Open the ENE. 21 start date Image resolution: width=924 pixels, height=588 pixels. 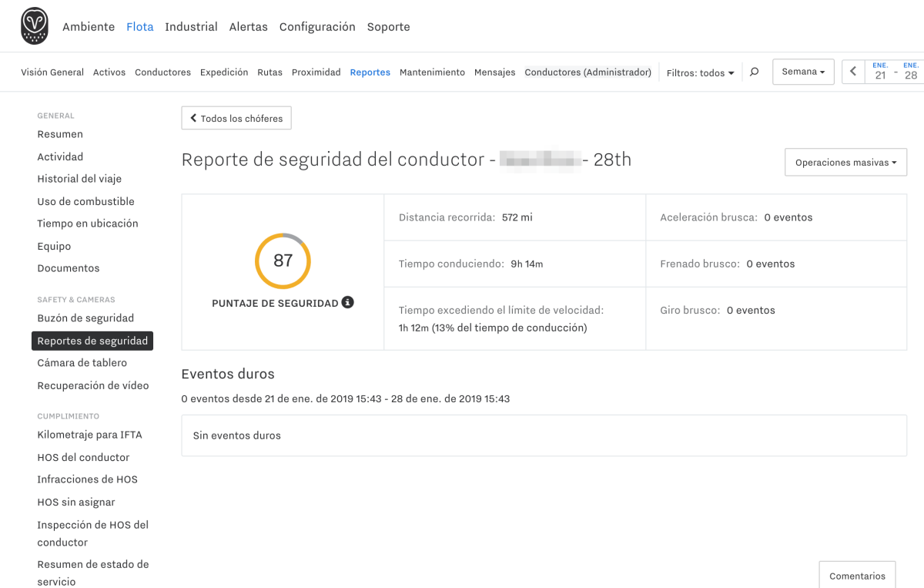[x=880, y=72]
